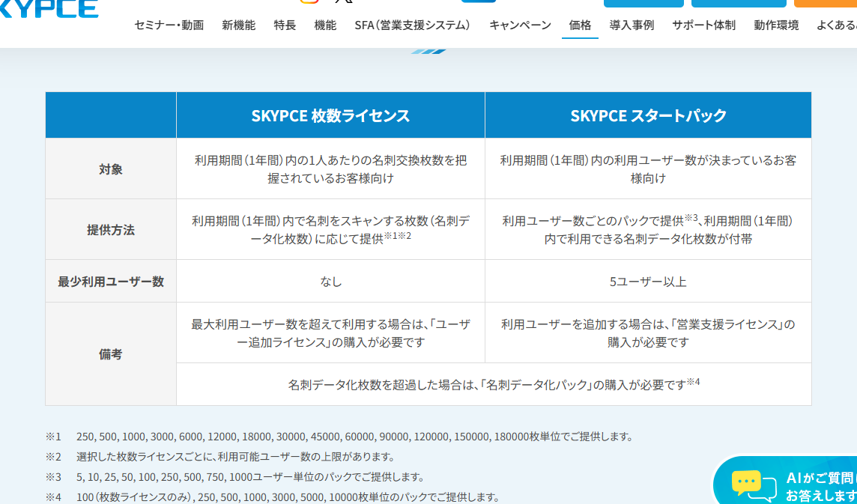This screenshot has height=504, width=857.
Task: Click the SKYPCE 枚数ライセンス column header
Action: click(x=330, y=115)
